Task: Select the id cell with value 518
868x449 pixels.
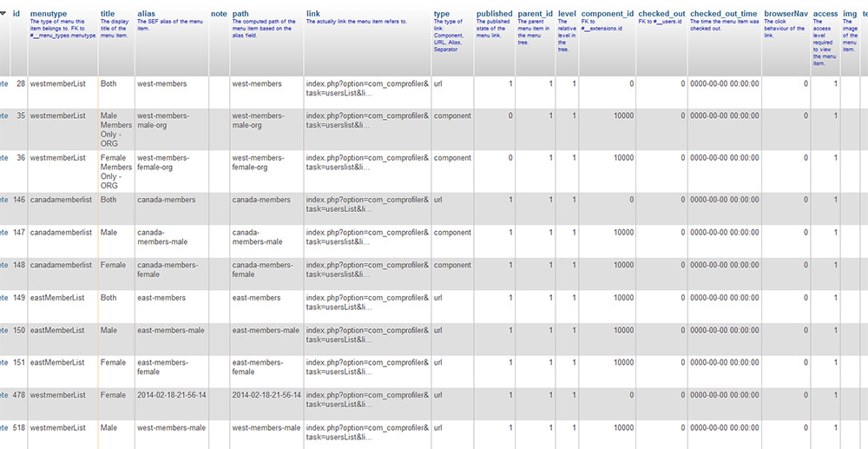Action: pos(19,427)
